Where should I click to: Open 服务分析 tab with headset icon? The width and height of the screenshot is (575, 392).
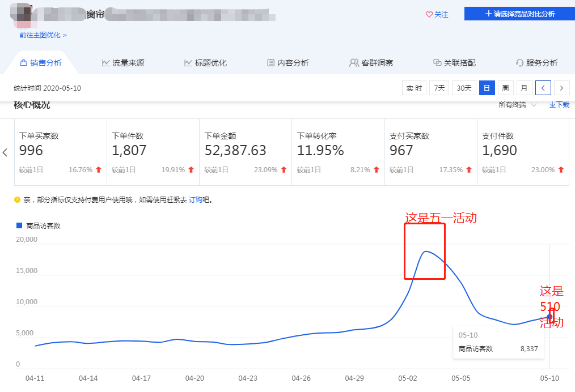click(x=536, y=63)
